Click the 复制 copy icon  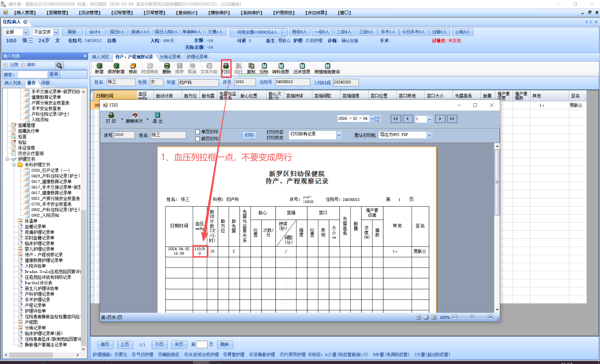251,66
